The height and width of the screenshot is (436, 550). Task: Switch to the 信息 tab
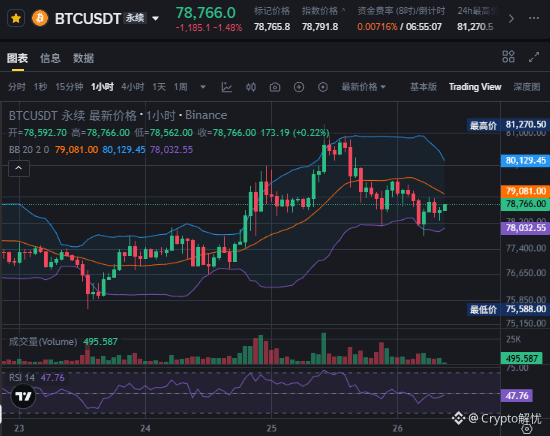tap(50, 58)
